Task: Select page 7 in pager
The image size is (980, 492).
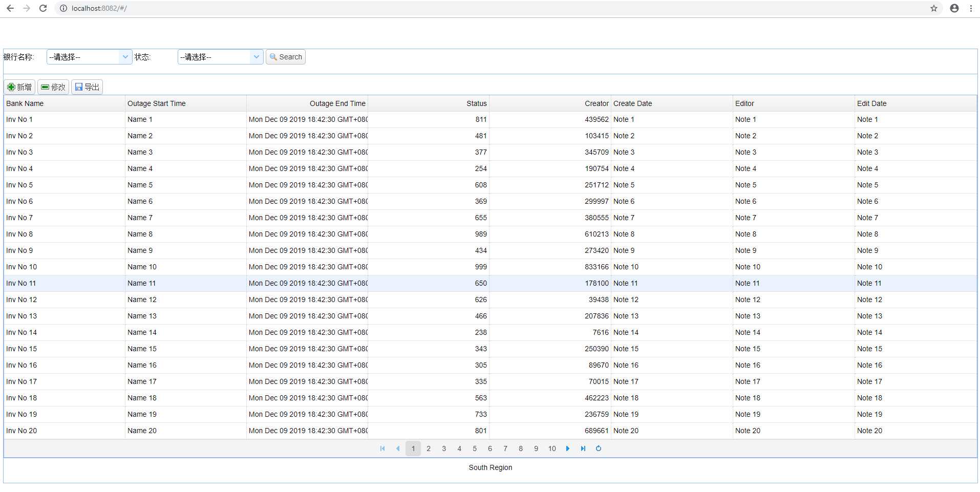Action: pyautogui.click(x=505, y=448)
